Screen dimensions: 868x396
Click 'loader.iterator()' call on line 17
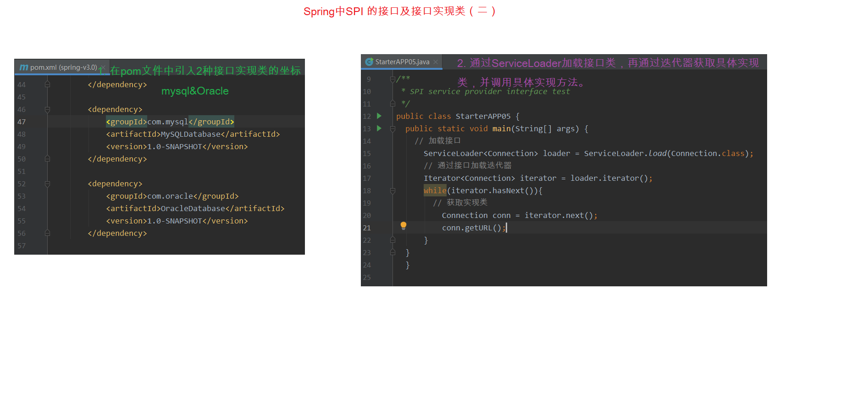tap(609, 178)
